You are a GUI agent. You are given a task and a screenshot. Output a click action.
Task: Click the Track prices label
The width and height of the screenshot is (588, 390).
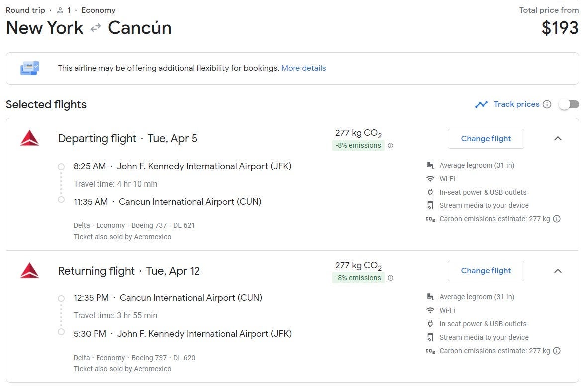pyautogui.click(x=516, y=104)
